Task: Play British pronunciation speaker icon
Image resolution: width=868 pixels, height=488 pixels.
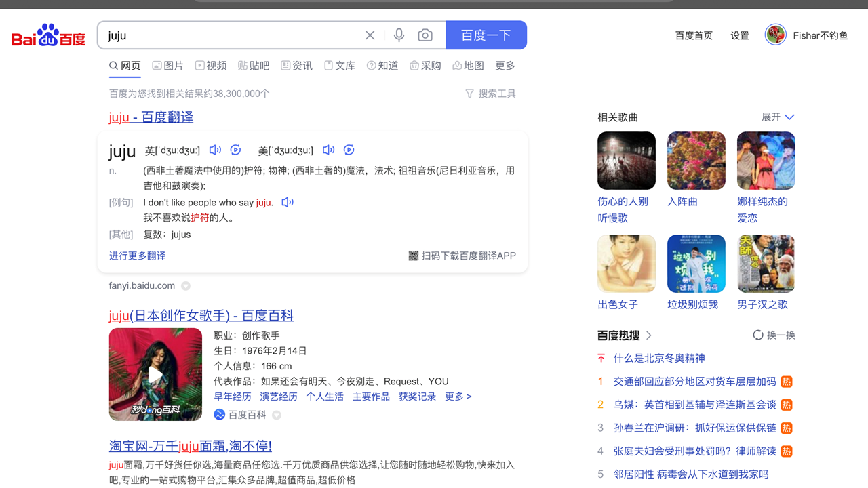Action: pyautogui.click(x=215, y=150)
